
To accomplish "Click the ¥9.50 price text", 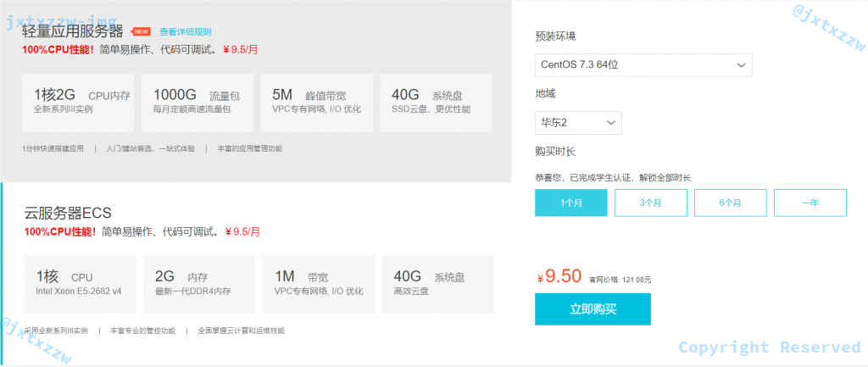I will 559,275.
